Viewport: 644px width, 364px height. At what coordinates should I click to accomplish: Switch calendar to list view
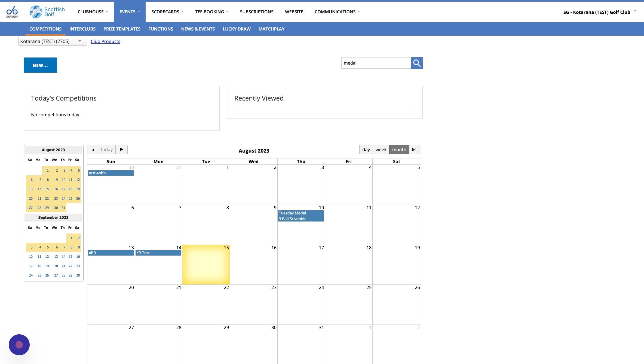click(x=415, y=150)
